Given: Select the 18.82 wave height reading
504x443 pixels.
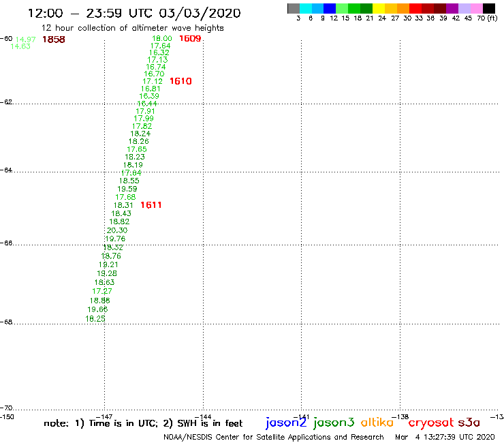Looking at the screenshot, I should (119, 221).
